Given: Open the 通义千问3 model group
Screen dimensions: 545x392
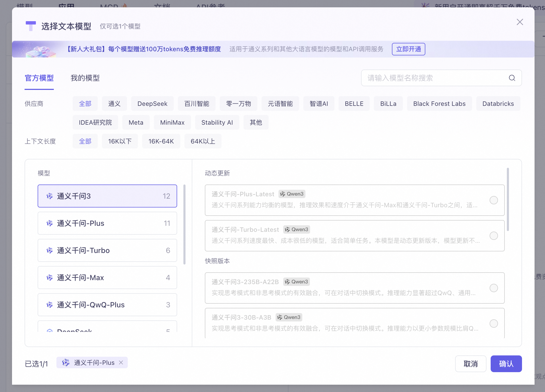Looking at the screenshot, I should click(107, 196).
